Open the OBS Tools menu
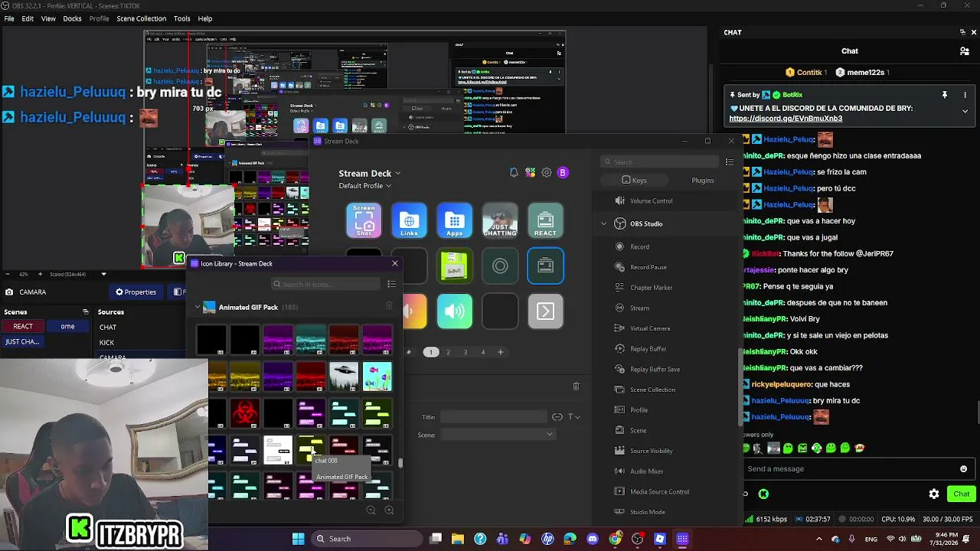This screenshot has width=980, height=551. point(182,18)
